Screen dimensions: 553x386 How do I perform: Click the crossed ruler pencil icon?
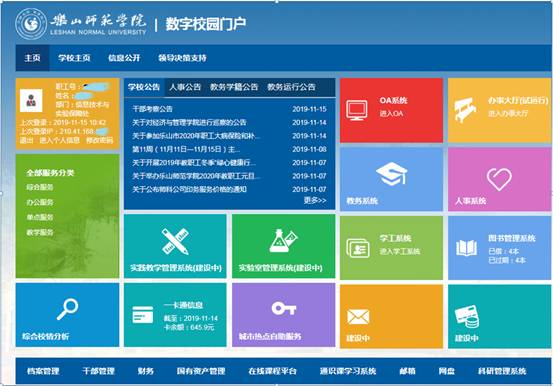[x=175, y=242]
